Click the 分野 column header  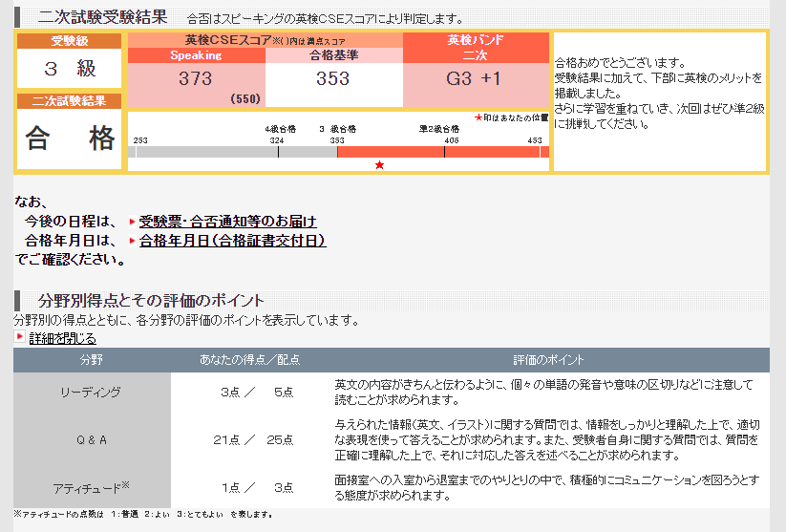(x=92, y=360)
